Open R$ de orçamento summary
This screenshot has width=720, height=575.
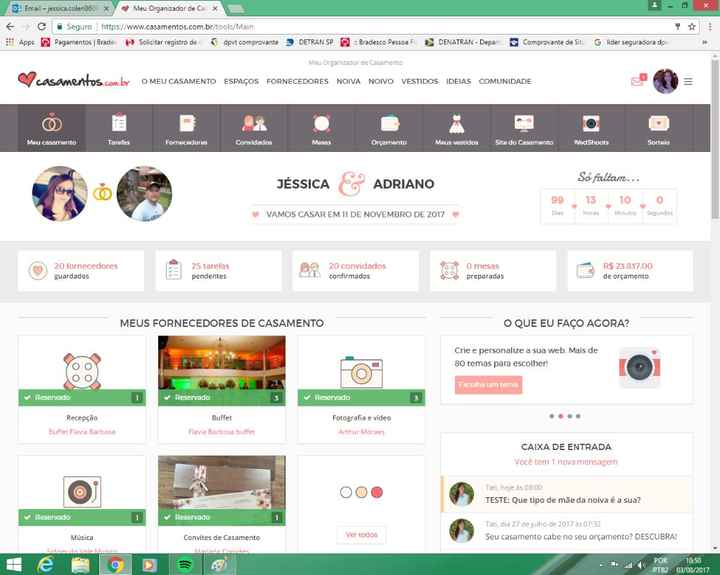[630, 271]
